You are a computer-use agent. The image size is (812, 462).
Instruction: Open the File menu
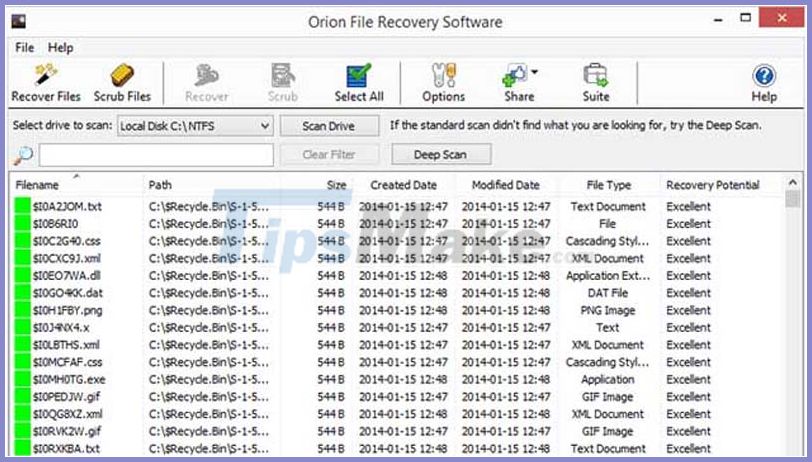(x=24, y=48)
